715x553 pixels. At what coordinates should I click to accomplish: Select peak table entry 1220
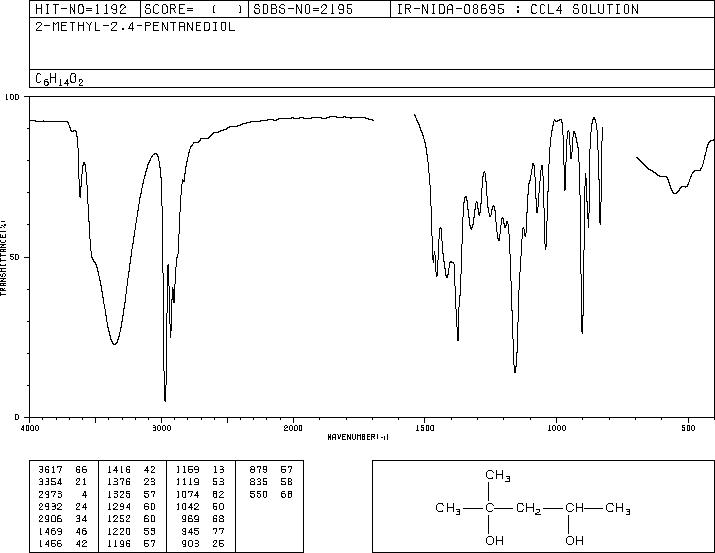tap(119, 532)
